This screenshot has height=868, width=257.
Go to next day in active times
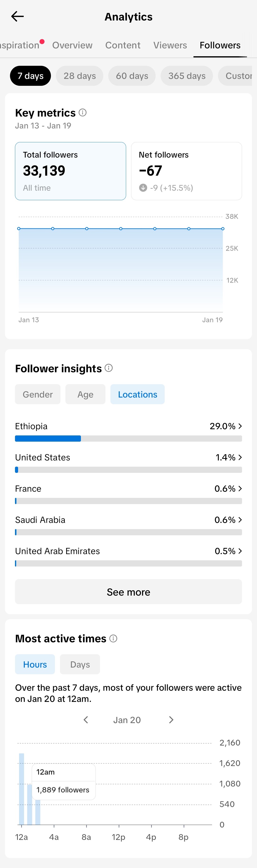click(171, 720)
